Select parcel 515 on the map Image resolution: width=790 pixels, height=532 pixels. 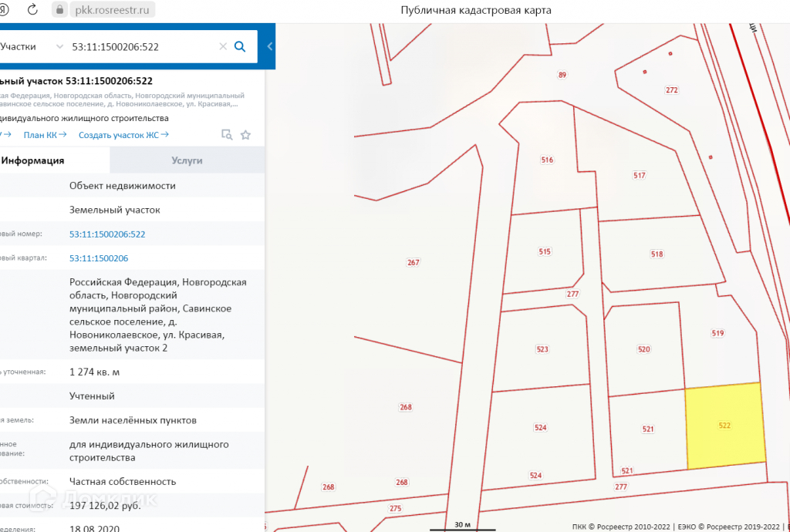click(x=545, y=251)
